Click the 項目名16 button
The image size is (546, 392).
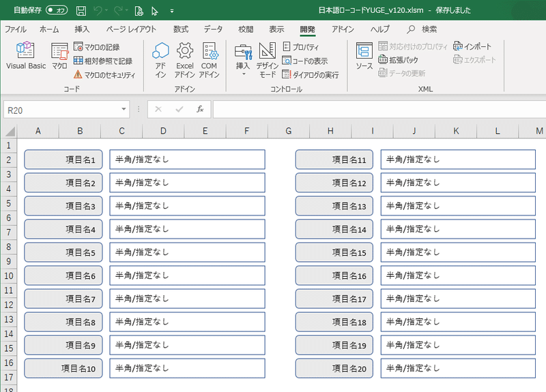tap(334, 275)
